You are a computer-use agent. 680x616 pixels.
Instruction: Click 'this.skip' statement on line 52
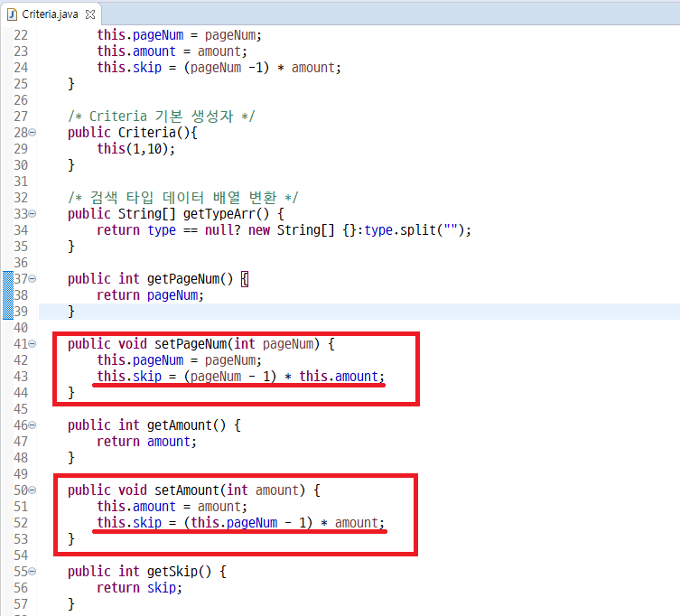tap(241, 522)
